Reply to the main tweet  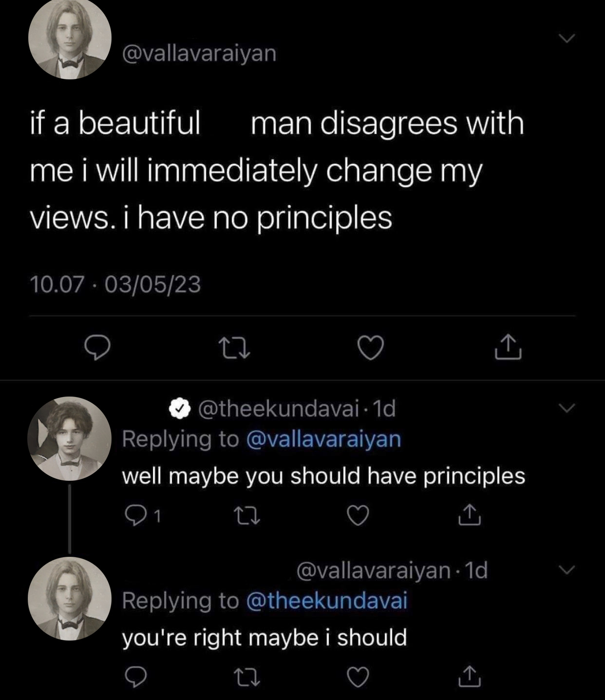click(x=97, y=348)
